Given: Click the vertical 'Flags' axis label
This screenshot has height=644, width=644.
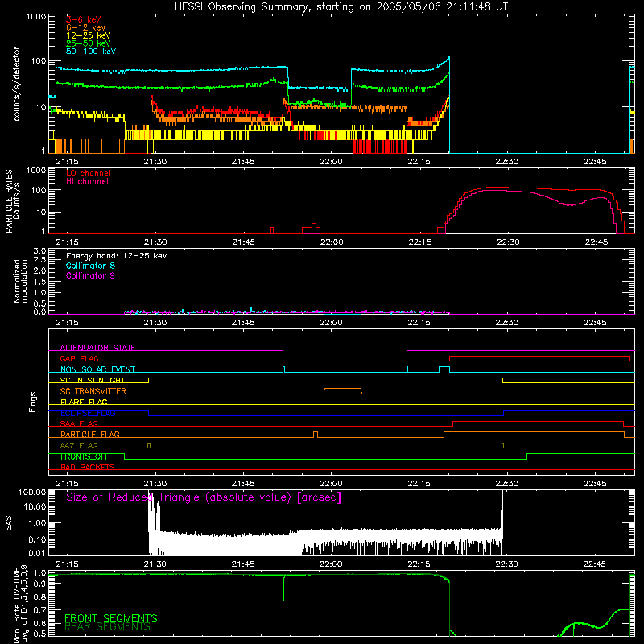Looking at the screenshot, I should [33, 402].
